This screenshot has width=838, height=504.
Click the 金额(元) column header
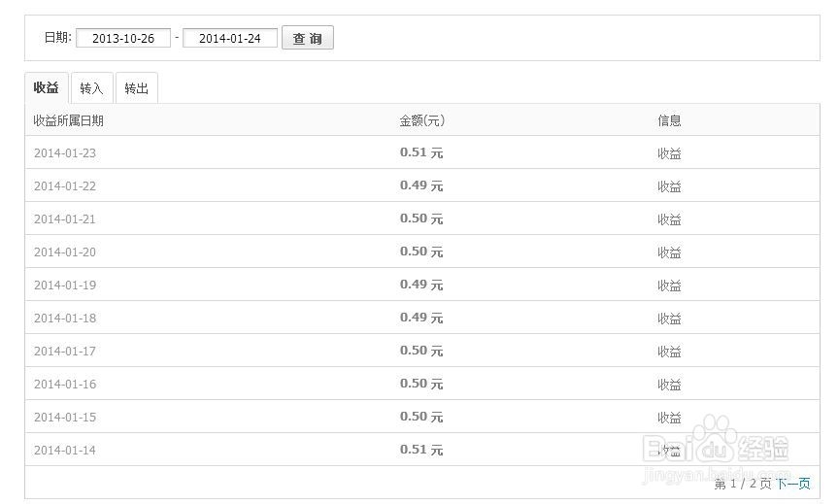pyautogui.click(x=421, y=121)
